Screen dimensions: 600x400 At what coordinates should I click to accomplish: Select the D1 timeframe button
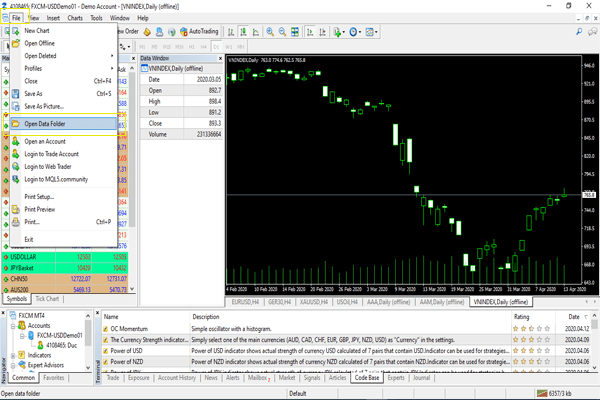click(x=216, y=47)
